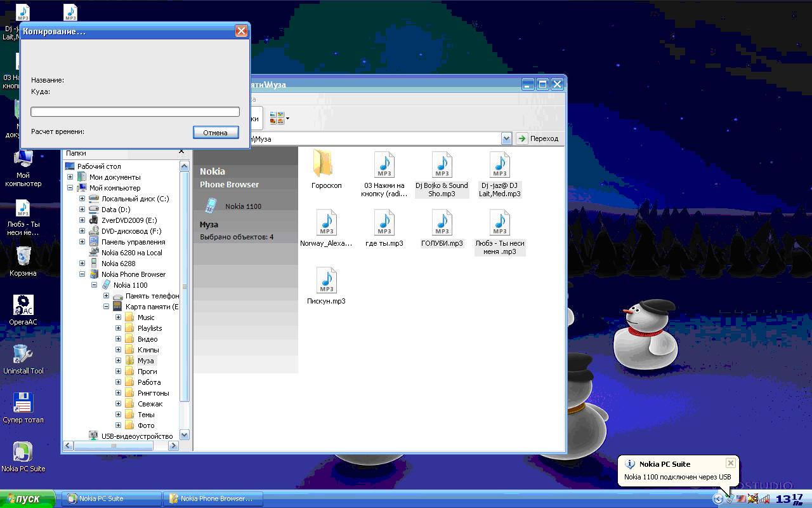Select the Пискун.mp3 file
The height and width of the screenshot is (508, 812).
[326, 281]
